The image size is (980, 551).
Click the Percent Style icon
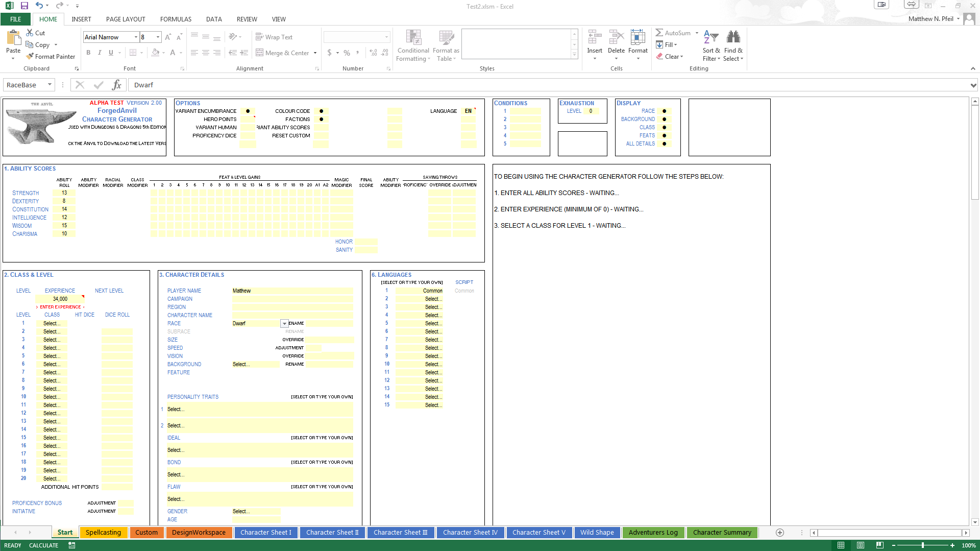pyautogui.click(x=347, y=53)
